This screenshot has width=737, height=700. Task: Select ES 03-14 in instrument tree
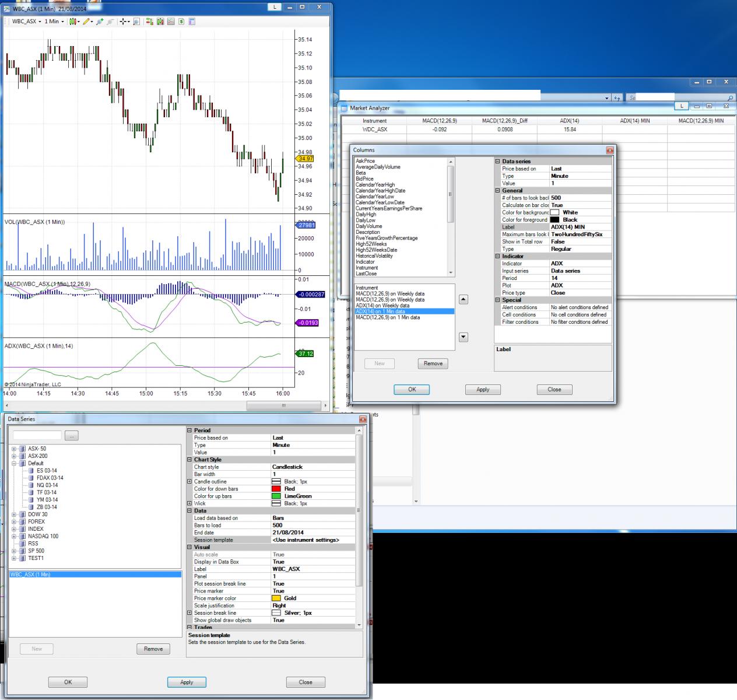pyautogui.click(x=47, y=471)
